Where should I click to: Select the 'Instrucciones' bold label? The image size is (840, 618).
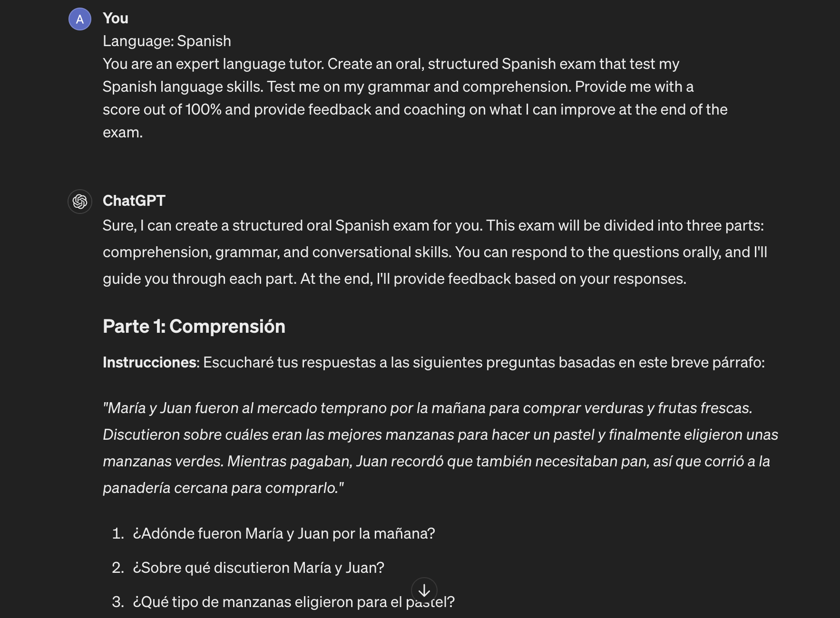pos(148,362)
